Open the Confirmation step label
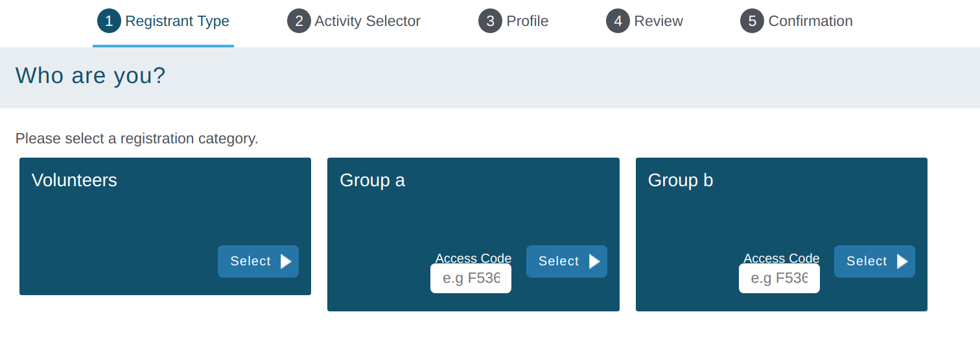This screenshot has width=980, height=349. [810, 21]
